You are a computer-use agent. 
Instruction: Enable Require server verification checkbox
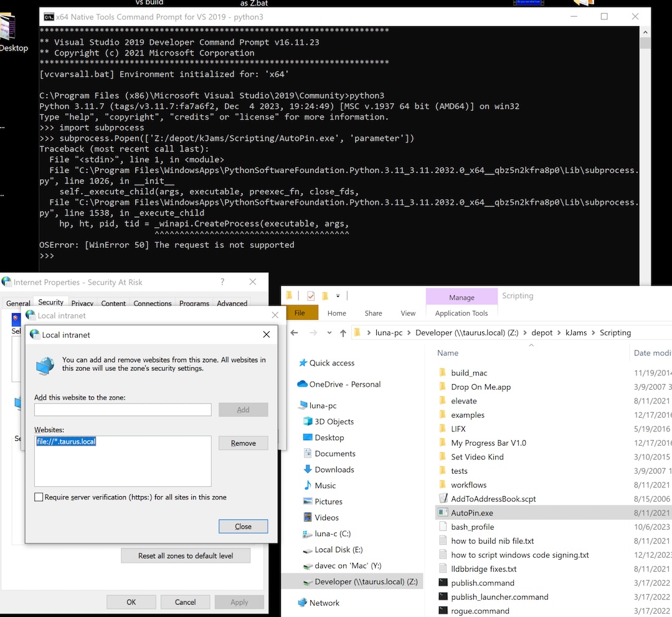(39, 497)
